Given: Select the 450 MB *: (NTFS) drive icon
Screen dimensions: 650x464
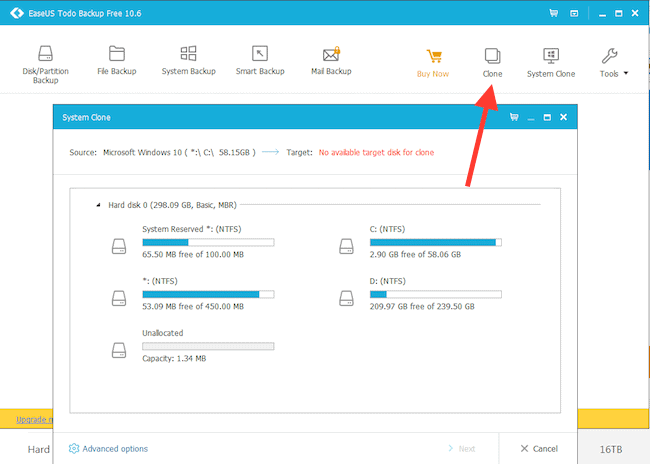Looking at the screenshot, I should click(119, 298).
